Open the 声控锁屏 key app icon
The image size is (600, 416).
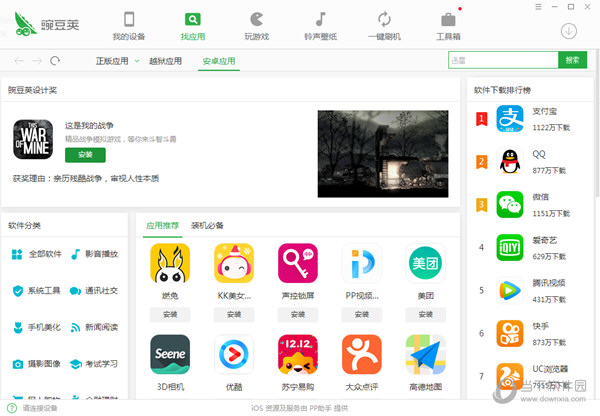298,263
